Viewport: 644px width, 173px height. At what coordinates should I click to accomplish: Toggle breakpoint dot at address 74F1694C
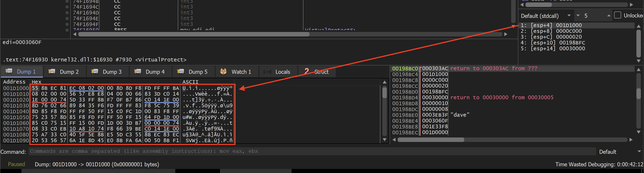67,7
